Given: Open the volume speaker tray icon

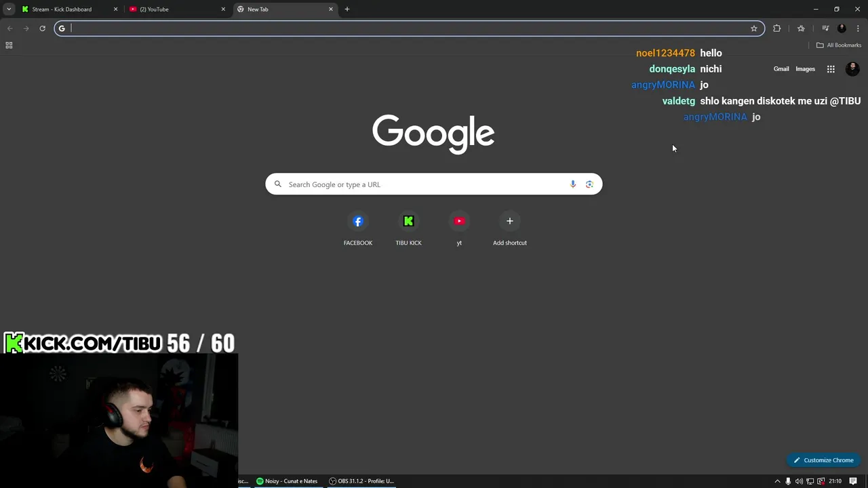Looking at the screenshot, I should 799,481.
